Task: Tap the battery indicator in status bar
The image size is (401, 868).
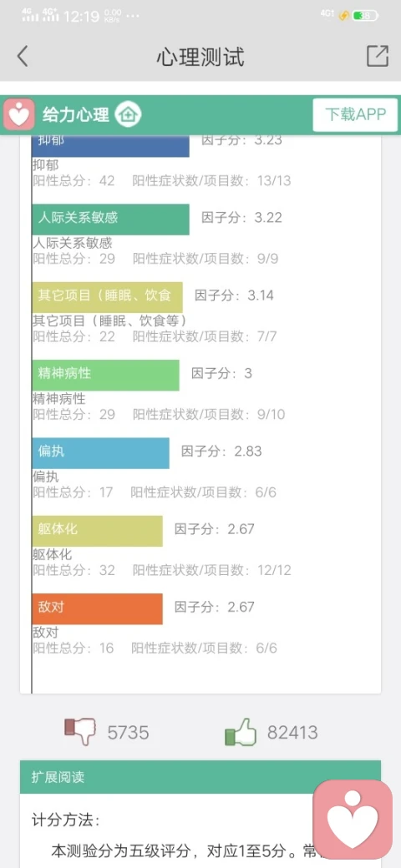Action: pyautogui.click(x=365, y=16)
